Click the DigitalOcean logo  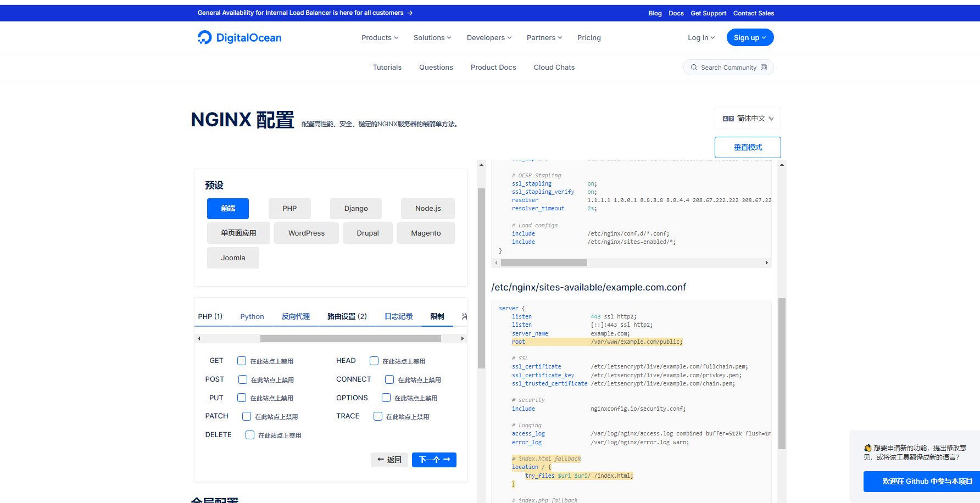pyautogui.click(x=240, y=37)
